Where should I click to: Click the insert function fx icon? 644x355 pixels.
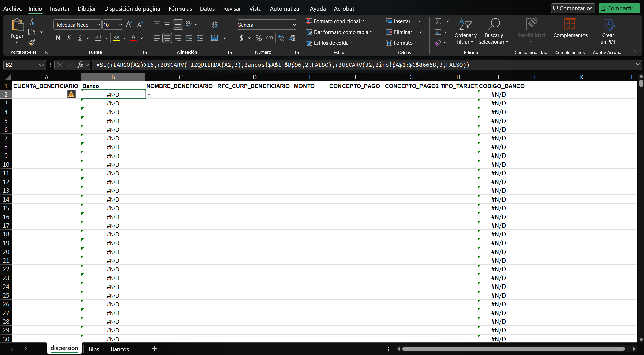coord(80,65)
